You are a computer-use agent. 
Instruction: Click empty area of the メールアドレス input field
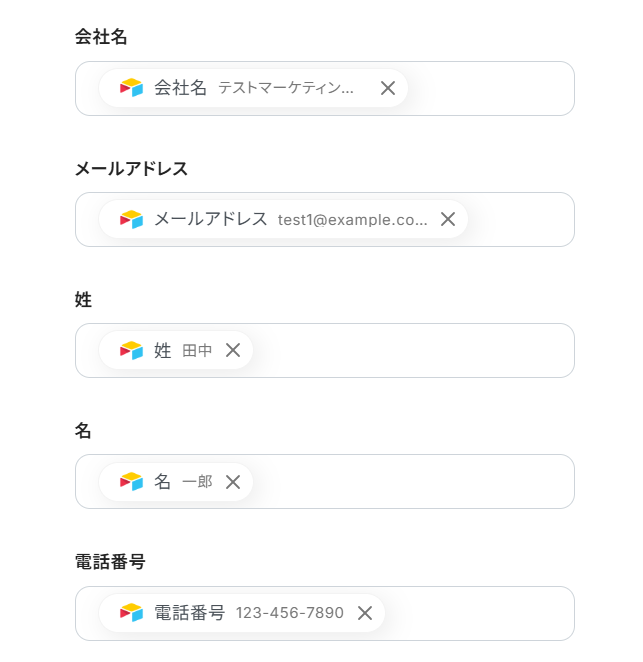click(x=520, y=219)
